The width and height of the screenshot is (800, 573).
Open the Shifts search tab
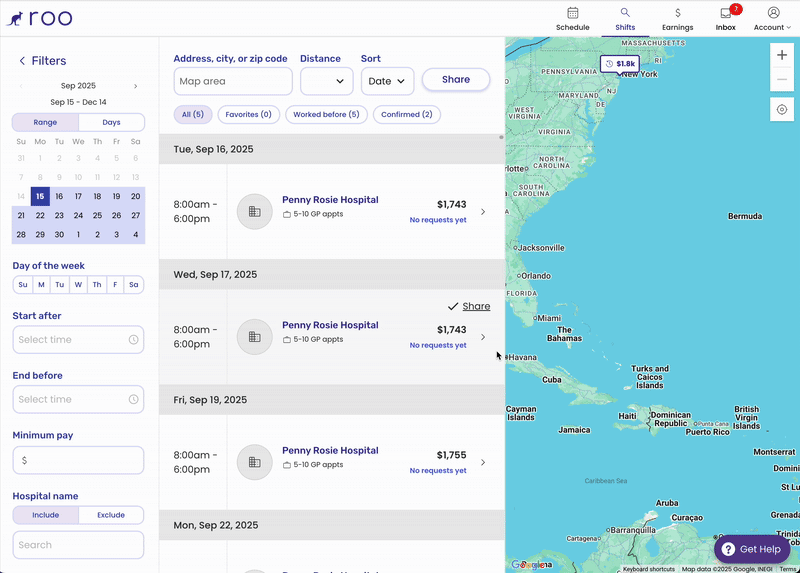tap(625, 19)
